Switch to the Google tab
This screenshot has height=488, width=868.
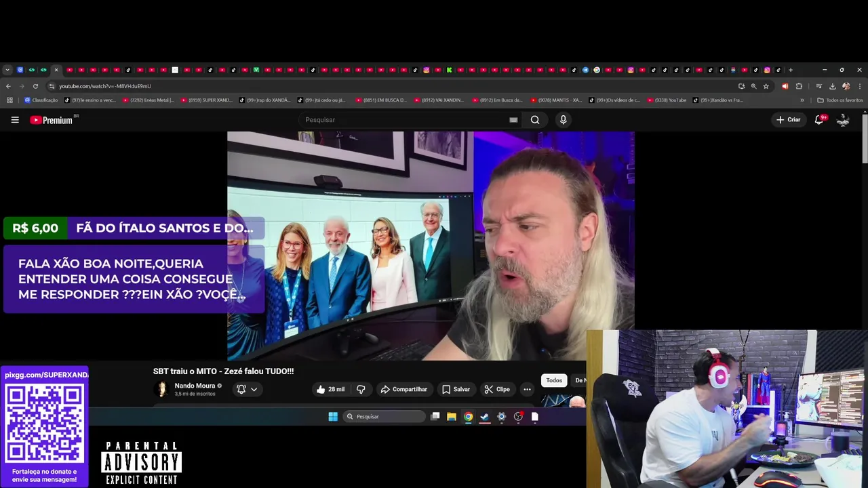pos(597,70)
